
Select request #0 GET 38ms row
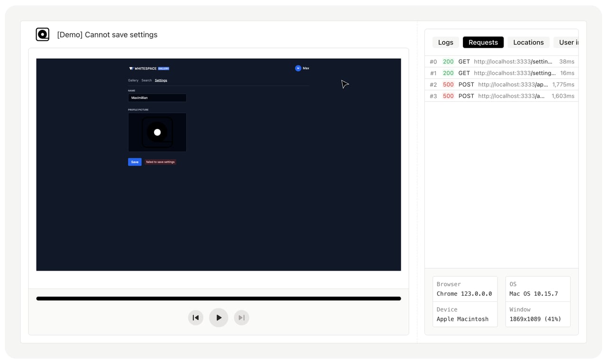[502, 62]
